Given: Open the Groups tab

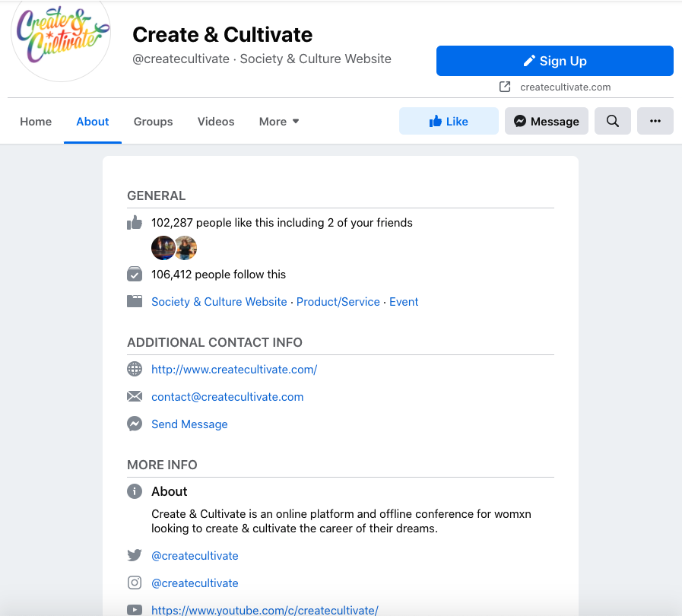Looking at the screenshot, I should pos(153,122).
